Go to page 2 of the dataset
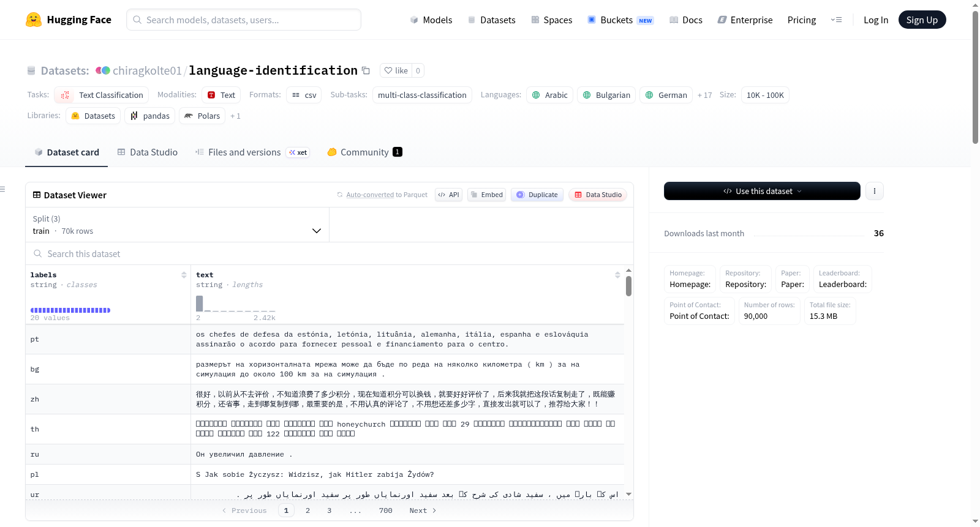 pos(307,510)
